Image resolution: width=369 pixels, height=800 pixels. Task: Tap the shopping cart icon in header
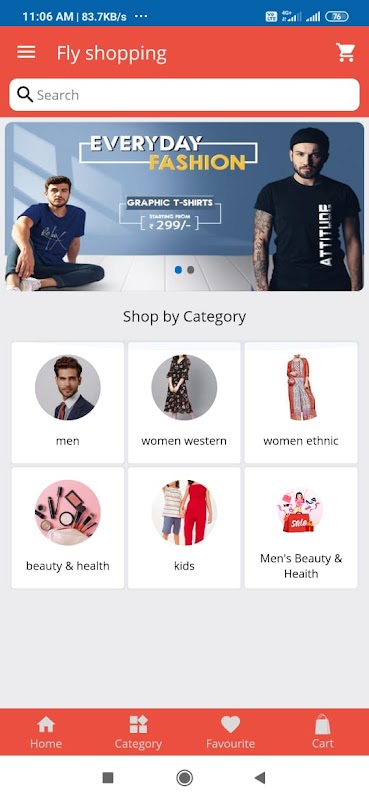345,53
